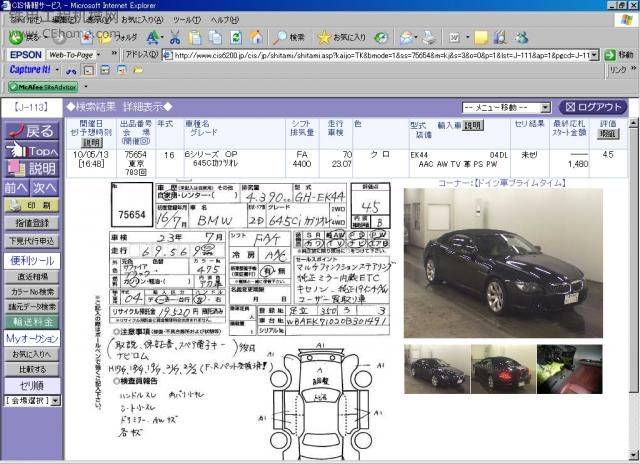Click the 直近相場 sidebar button
Screen dimensions: 640x464
tap(32, 277)
